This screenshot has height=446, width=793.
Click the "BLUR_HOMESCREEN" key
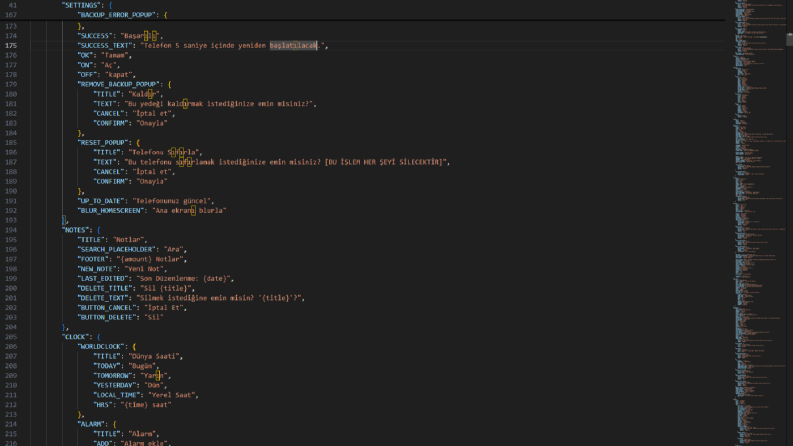click(111, 211)
